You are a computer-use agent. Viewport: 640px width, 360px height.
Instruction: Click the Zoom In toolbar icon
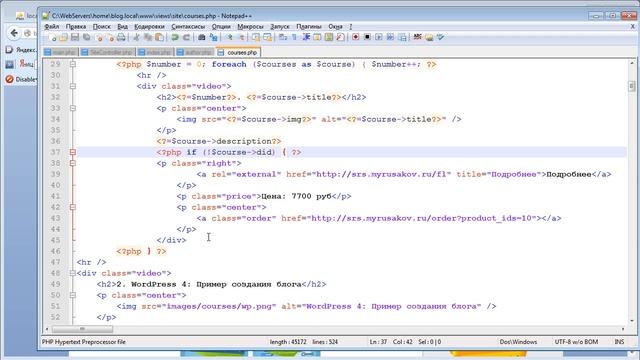tap(229, 38)
